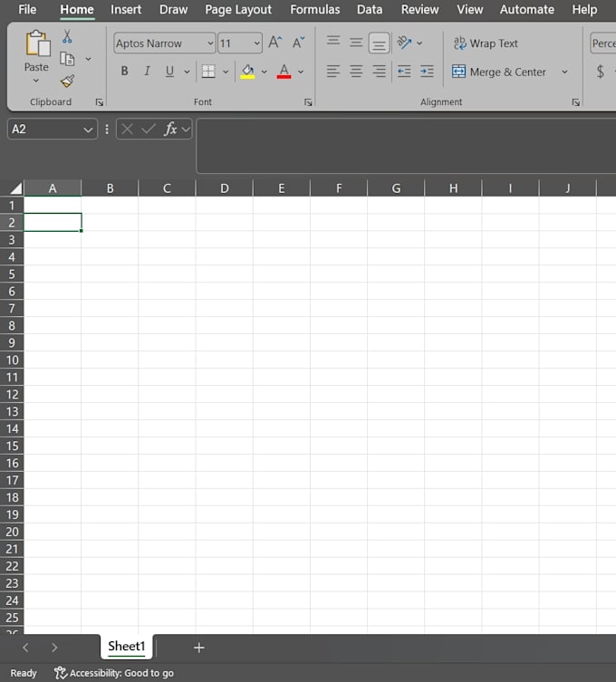Switch to the Draw tab
616x682 pixels.
pyautogui.click(x=173, y=9)
